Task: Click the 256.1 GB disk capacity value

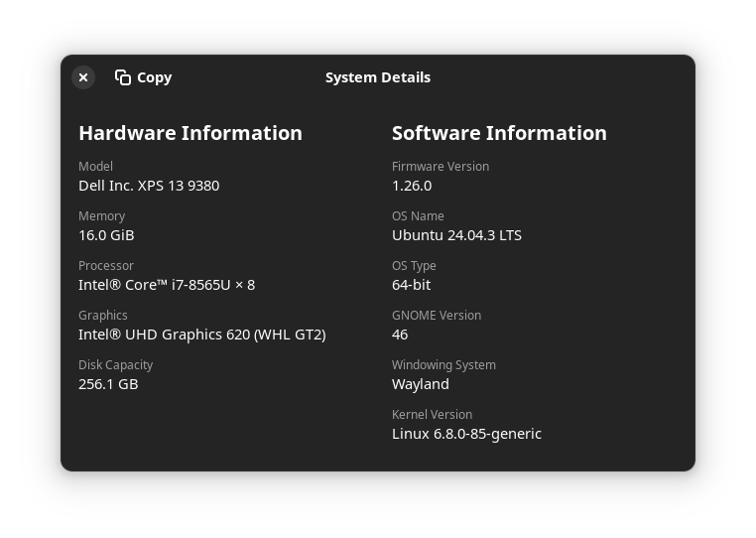Action: pyautogui.click(x=108, y=384)
